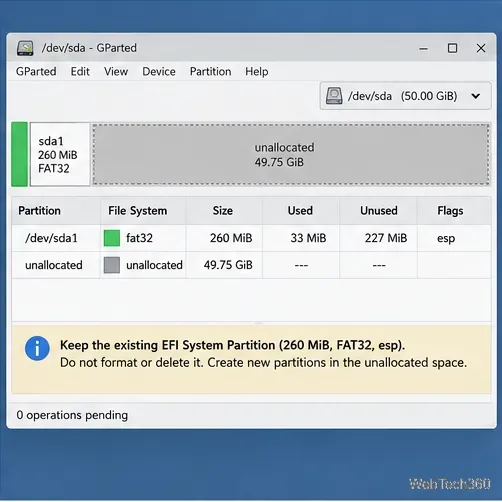
Task: Open the Device menu
Action: click(159, 71)
